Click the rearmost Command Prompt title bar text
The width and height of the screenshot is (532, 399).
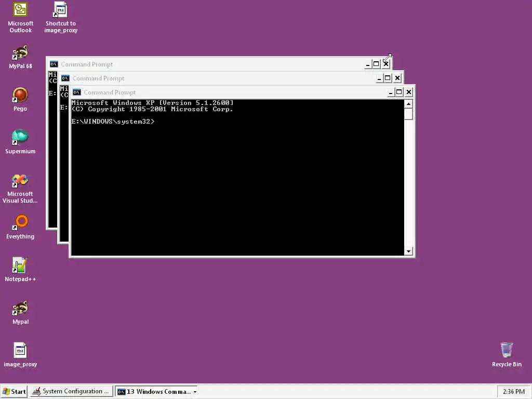pyautogui.click(x=87, y=64)
